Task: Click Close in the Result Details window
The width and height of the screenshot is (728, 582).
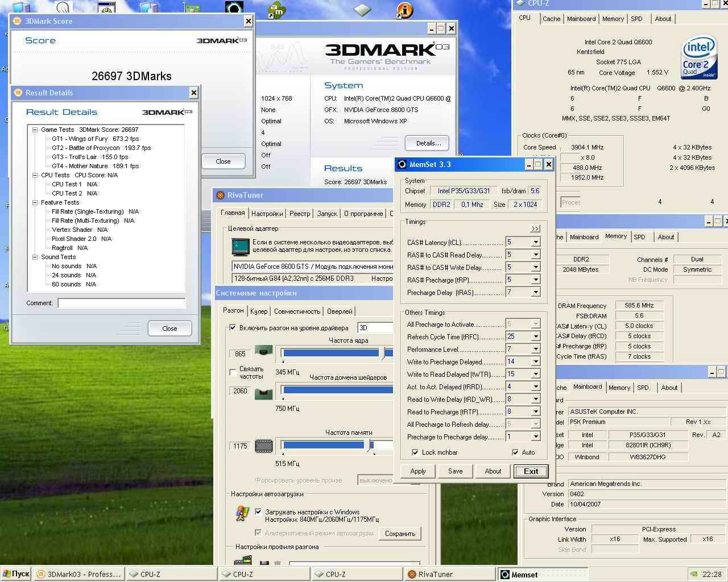Action: (169, 329)
